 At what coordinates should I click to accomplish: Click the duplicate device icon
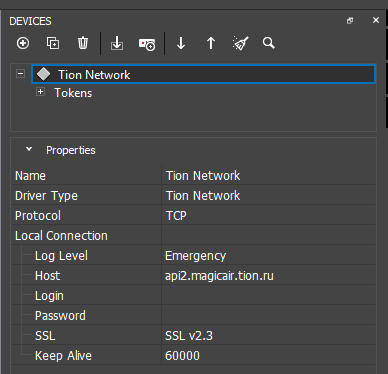[53, 43]
